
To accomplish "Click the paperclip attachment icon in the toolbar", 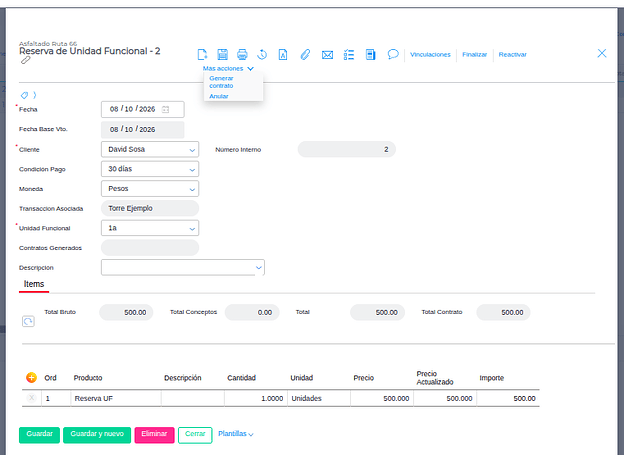I will coord(305,54).
